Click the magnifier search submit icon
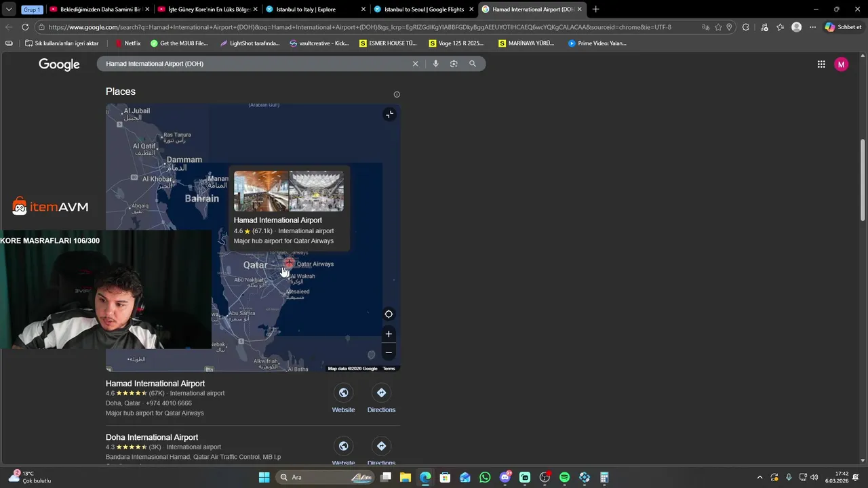Image resolution: width=868 pixels, height=488 pixels. (473, 64)
